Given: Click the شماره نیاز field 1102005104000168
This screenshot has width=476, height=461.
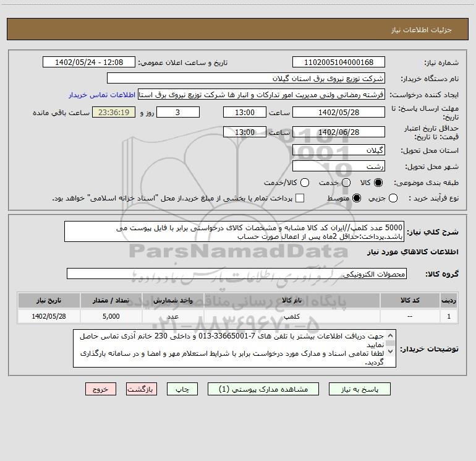Looking at the screenshot, I should [x=339, y=62].
